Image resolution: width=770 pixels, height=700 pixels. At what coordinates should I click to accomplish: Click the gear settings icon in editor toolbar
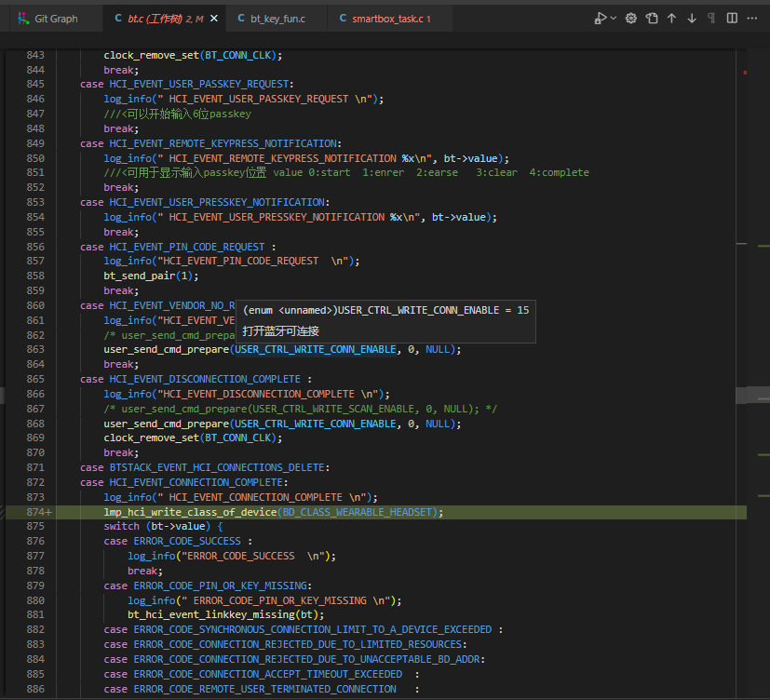tap(631, 19)
